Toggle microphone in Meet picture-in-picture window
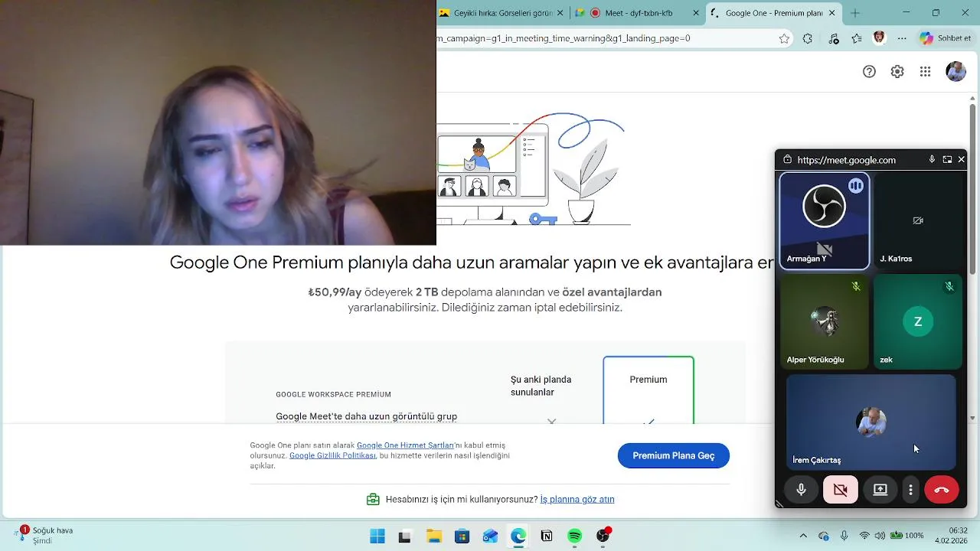The image size is (980, 551). (802, 490)
